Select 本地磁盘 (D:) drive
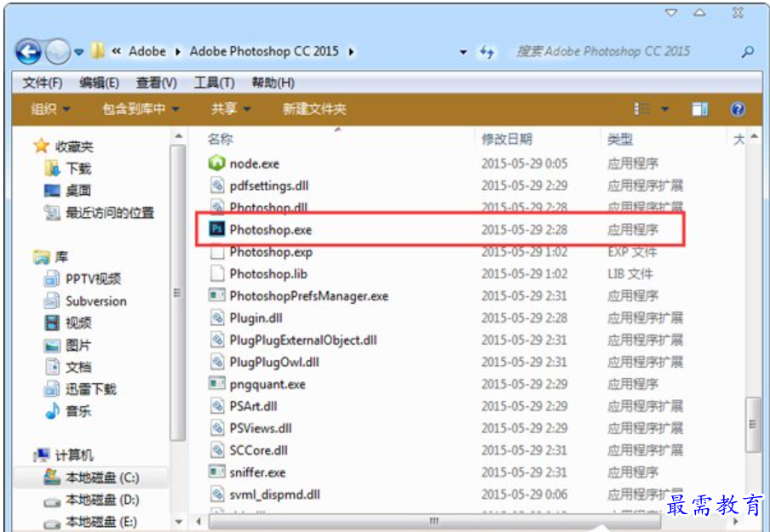This screenshot has height=532, width=770. (x=102, y=500)
